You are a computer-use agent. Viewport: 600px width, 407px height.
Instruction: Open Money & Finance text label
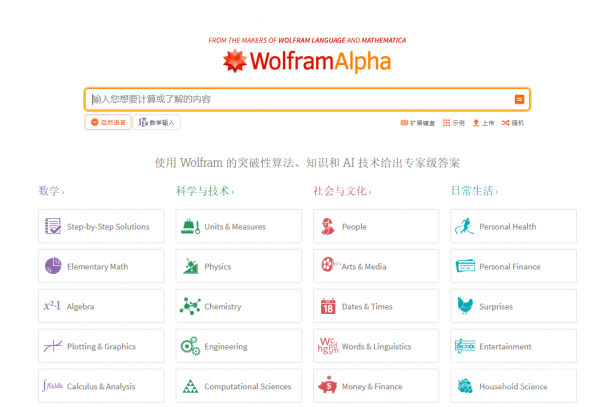pyautogui.click(x=372, y=386)
